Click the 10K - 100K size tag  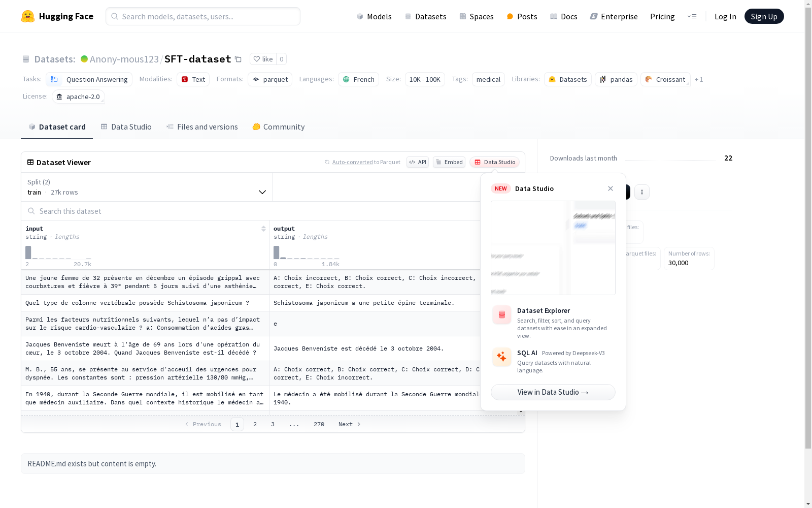click(425, 79)
